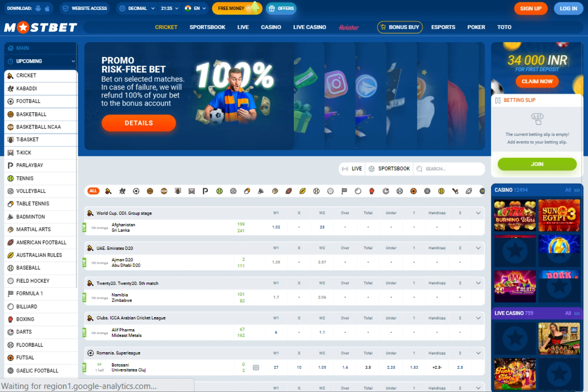Expand Afghanistan vs Sri Lanka match details

(x=479, y=213)
